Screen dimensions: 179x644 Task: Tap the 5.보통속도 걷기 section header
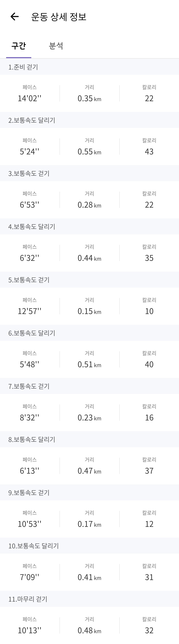point(29,280)
